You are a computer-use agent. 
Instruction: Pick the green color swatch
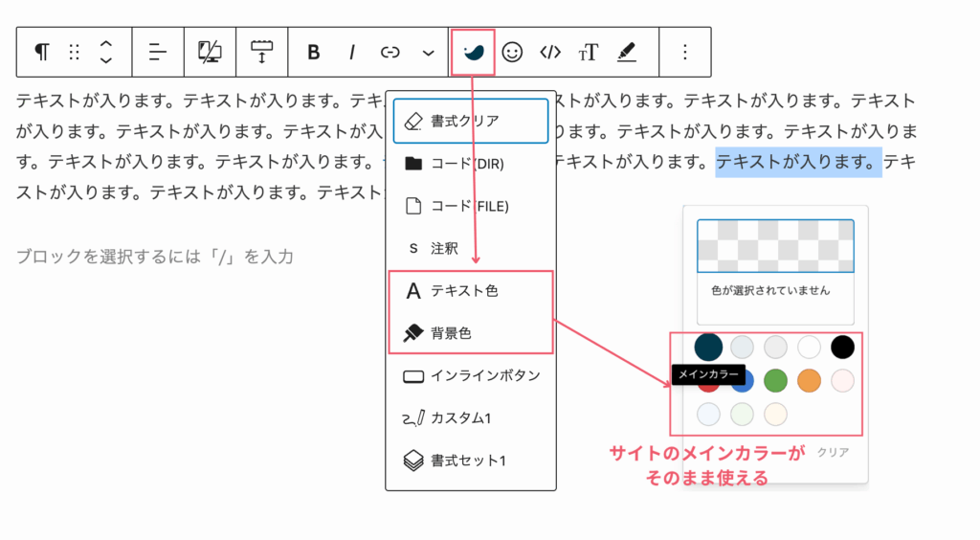(x=775, y=381)
